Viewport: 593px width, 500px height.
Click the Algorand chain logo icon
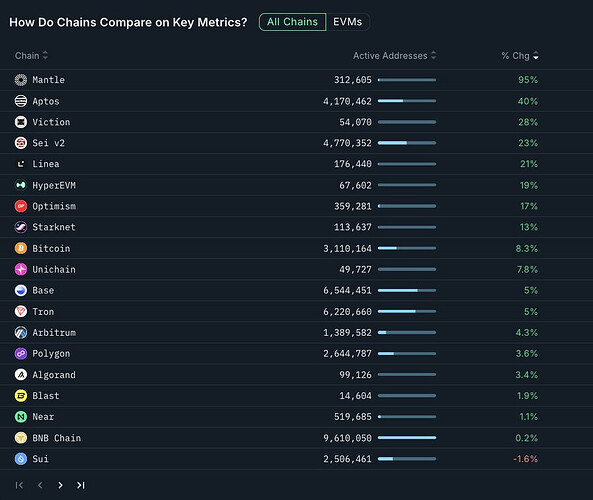tap(21, 374)
